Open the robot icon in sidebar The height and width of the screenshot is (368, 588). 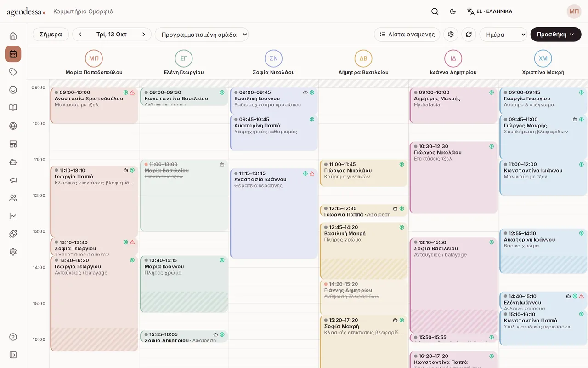[x=13, y=162]
